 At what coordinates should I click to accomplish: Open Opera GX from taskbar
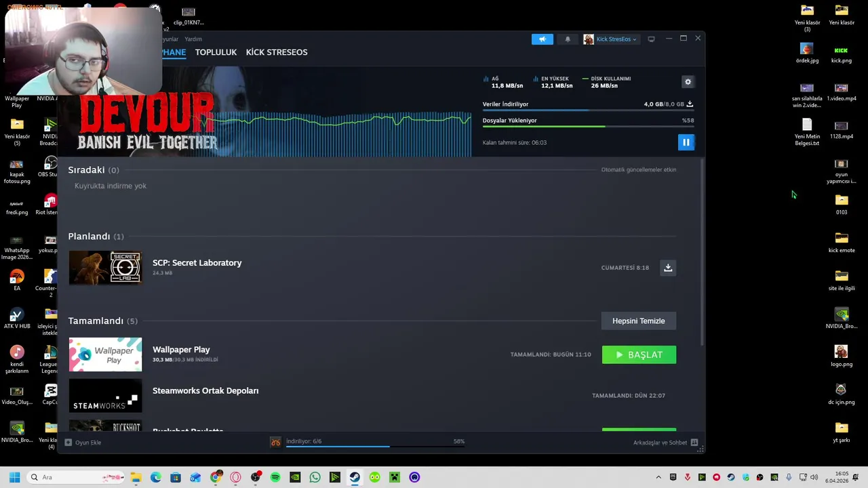(x=235, y=477)
